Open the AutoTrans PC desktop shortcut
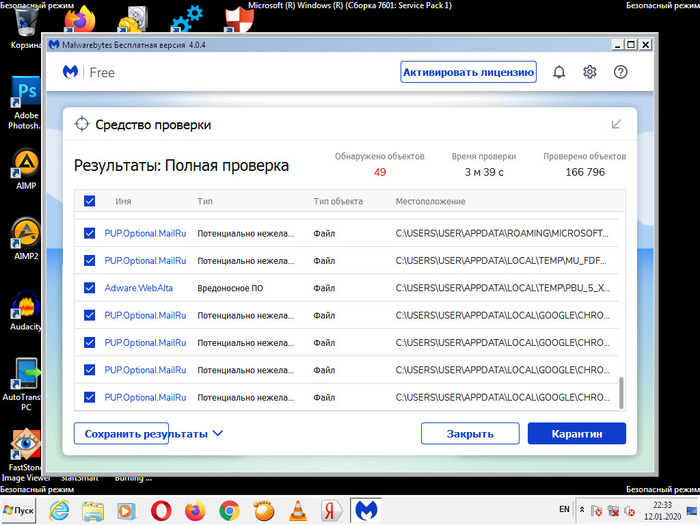The image size is (700, 525). coord(25,385)
